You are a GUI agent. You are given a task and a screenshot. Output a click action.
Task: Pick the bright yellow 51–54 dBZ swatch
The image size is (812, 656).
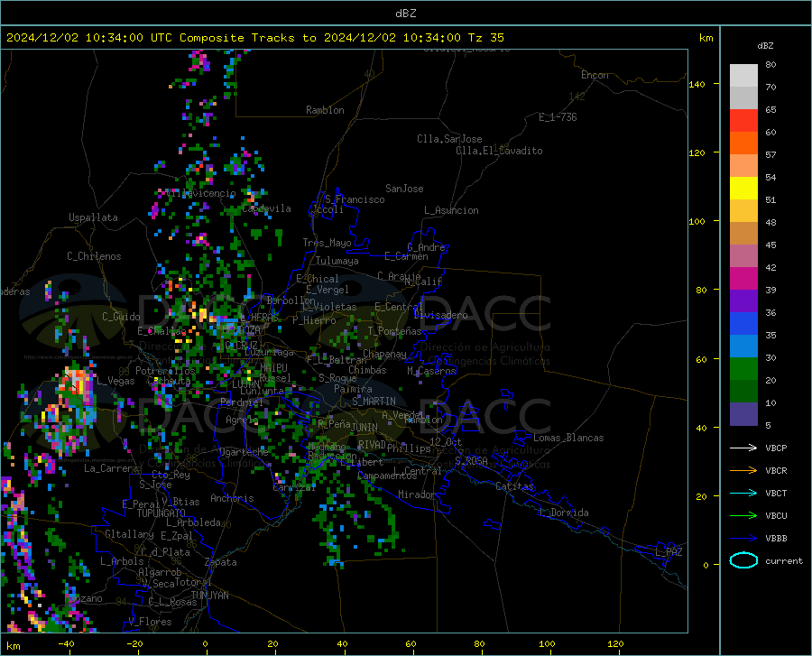[x=743, y=189]
